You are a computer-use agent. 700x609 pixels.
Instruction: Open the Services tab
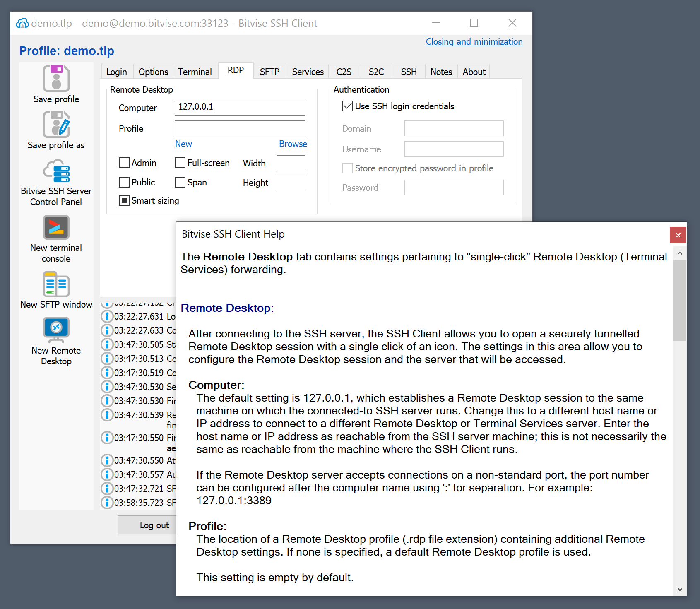pos(308,72)
